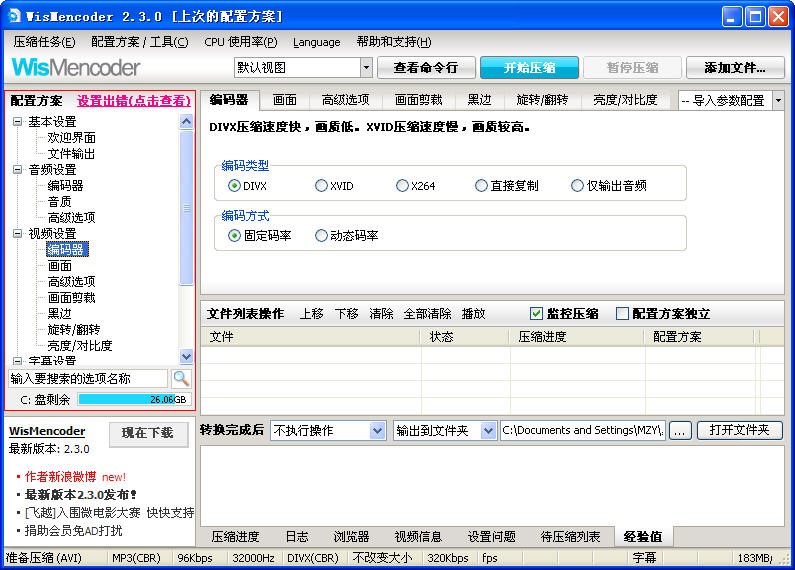Select the XVID encoder radio button
Screen dimensions: 795x570
(321, 186)
